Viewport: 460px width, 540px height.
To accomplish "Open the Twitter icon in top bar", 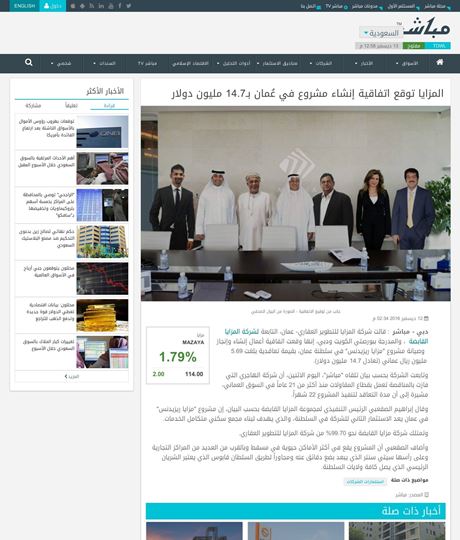I will pos(128,6).
